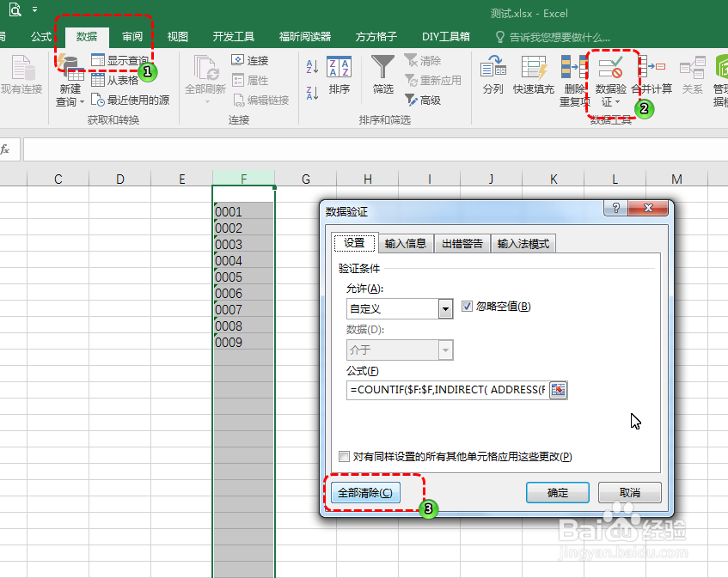Click the collapse dialog icon beside the formula
Screen dimensions: 728x578
click(558, 388)
